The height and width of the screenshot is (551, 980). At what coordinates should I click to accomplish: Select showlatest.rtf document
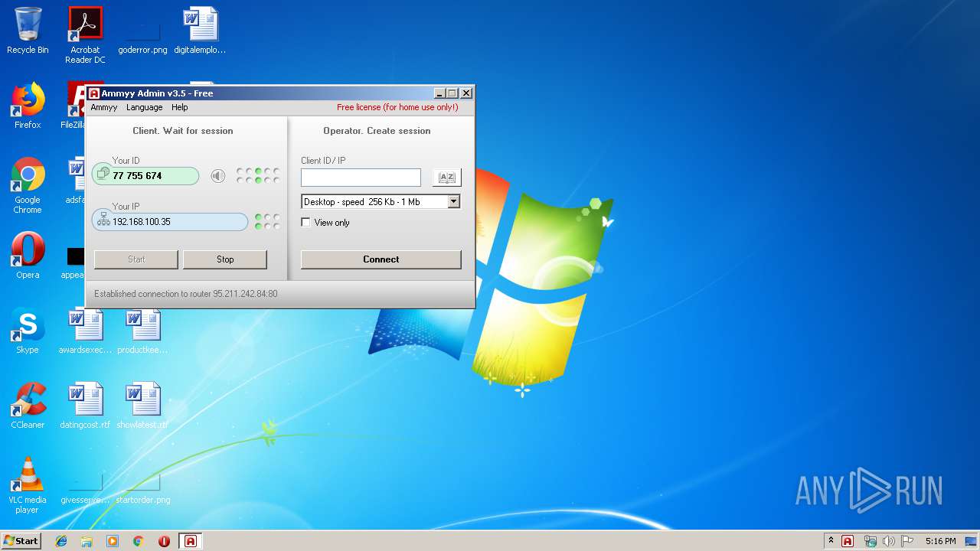(142, 406)
